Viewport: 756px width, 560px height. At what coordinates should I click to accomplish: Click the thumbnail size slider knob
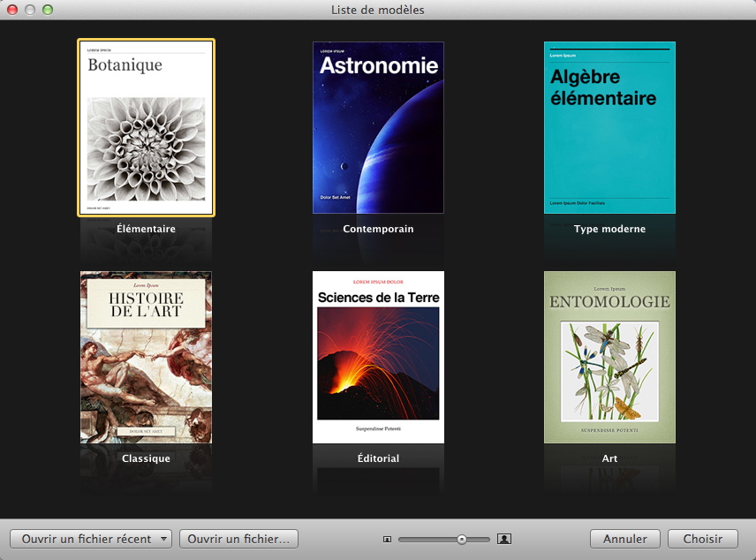461,539
